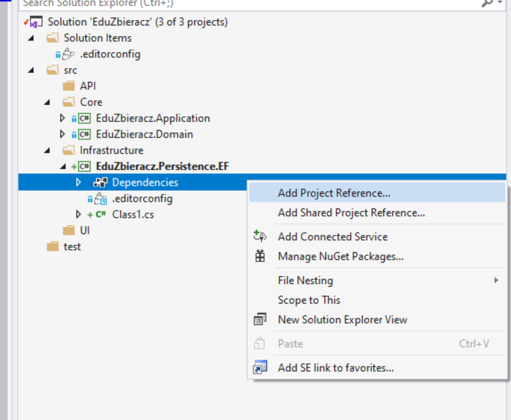Click the Manage NuGet Packages gift icon
Image resolution: width=511 pixels, height=420 pixels.
[260, 256]
